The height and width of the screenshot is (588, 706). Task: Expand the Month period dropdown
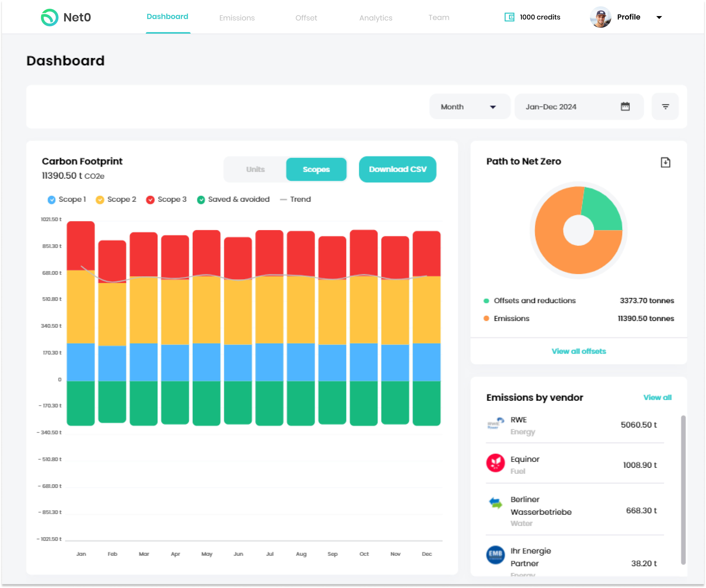pyautogui.click(x=469, y=107)
